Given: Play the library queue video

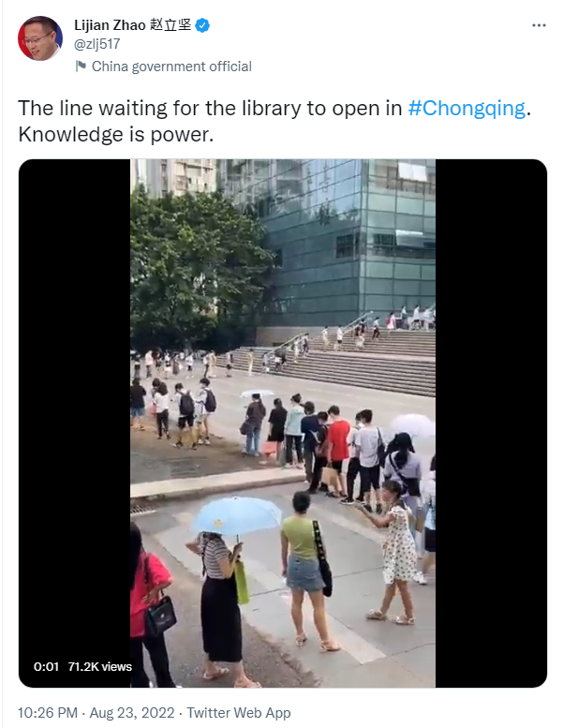Looking at the screenshot, I should [x=283, y=423].
